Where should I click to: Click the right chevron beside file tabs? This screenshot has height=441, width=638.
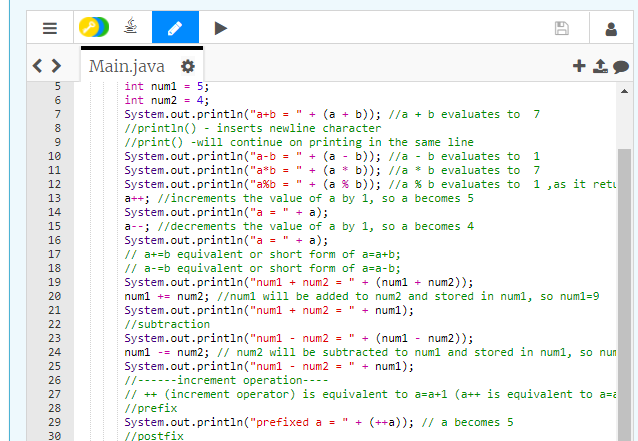point(56,67)
